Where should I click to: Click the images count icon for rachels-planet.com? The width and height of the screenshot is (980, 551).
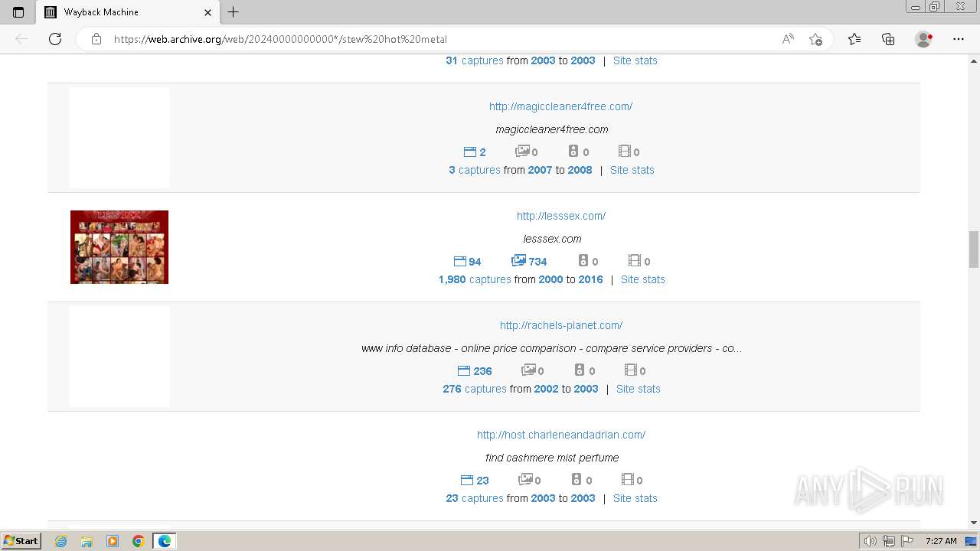(528, 370)
